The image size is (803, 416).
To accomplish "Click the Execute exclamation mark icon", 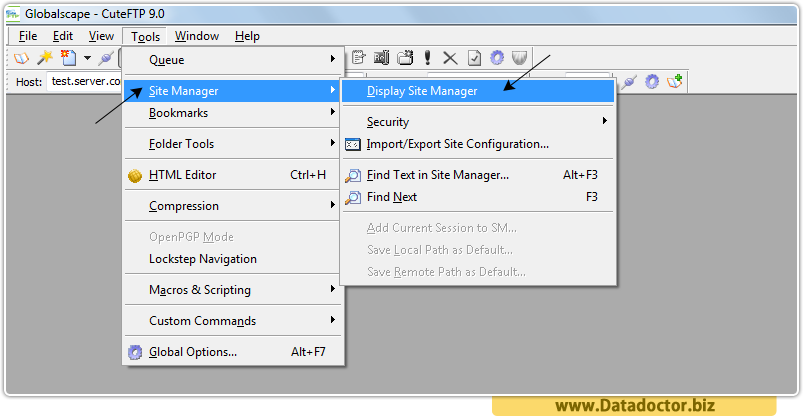I will 427,58.
